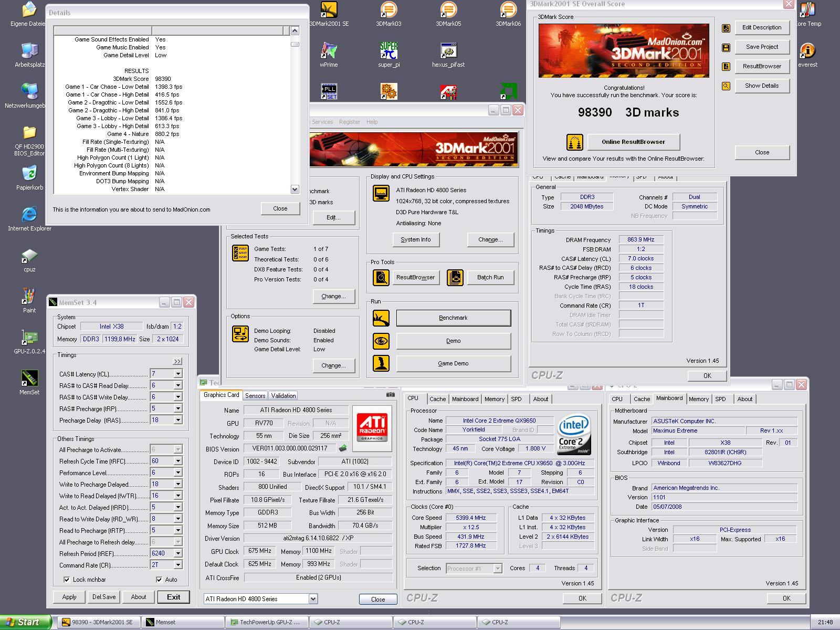Switch to the Validation tab in GPU-Z
840x630 pixels.
(x=283, y=396)
